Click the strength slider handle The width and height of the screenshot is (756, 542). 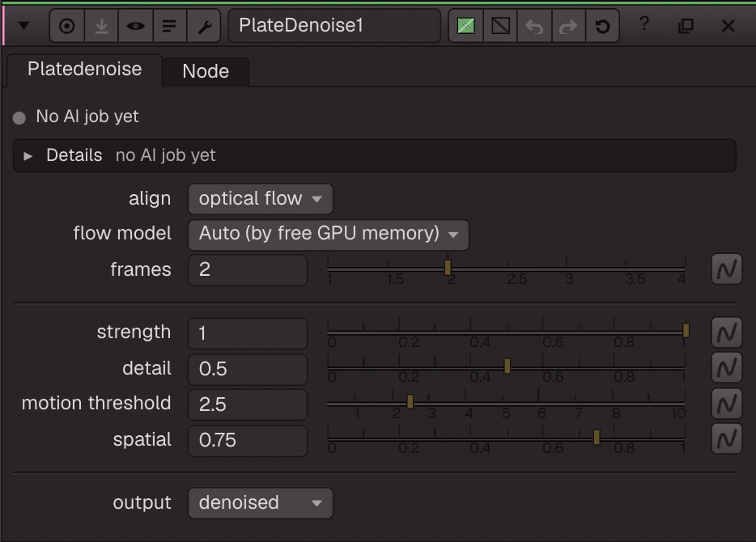[686, 331]
